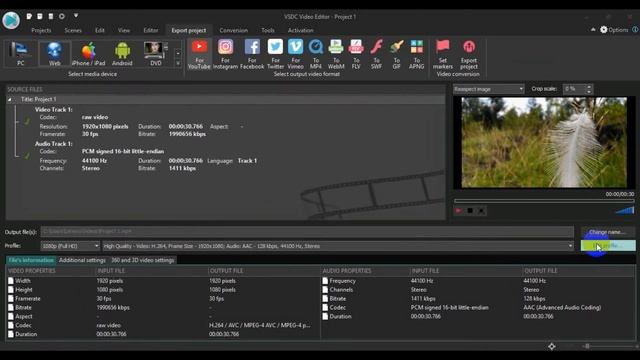Select the To GIF format

click(396, 55)
